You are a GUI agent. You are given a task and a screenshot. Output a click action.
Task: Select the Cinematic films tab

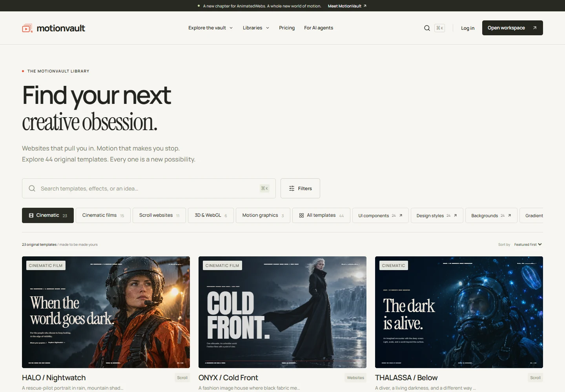[x=103, y=215]
